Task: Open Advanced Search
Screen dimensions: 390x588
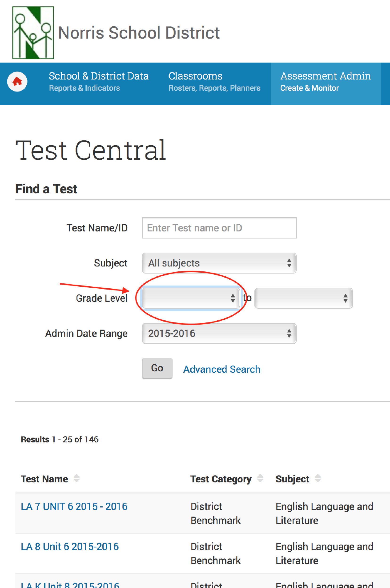Action: pyautogui.click(x=222, y=369)
